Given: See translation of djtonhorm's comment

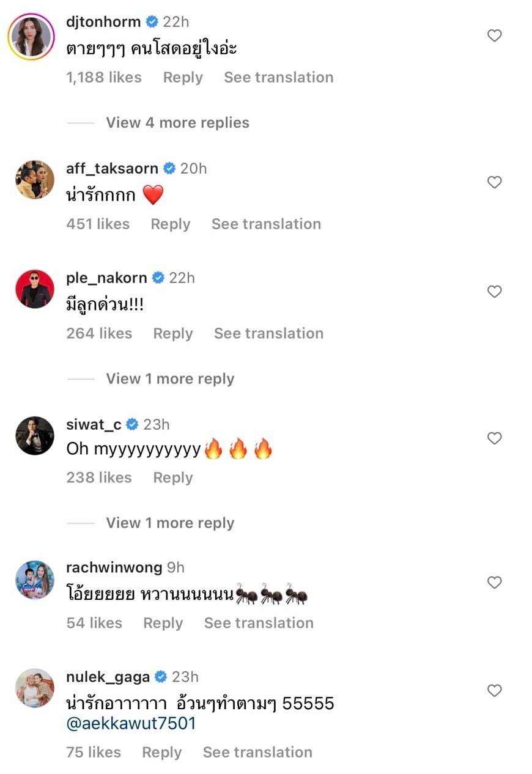Looking at the screenshot, I should point(278,77).
